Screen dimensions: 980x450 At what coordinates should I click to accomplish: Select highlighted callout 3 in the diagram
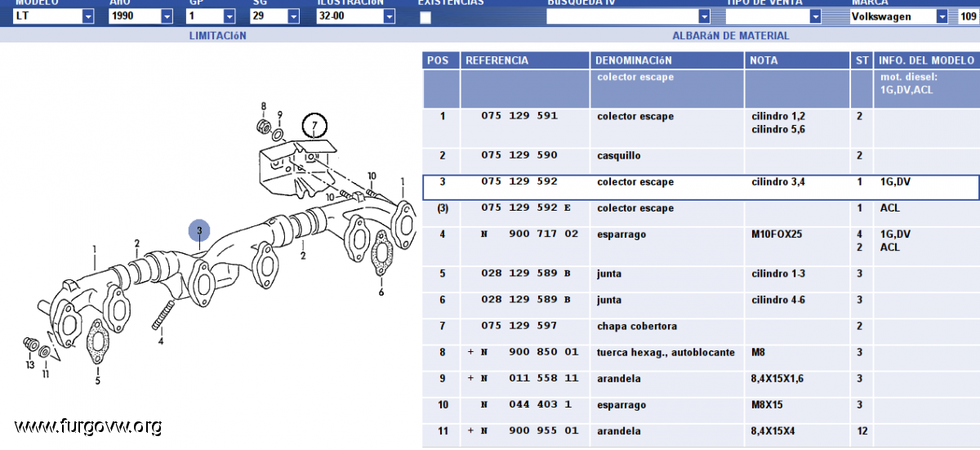pos(199,231)
